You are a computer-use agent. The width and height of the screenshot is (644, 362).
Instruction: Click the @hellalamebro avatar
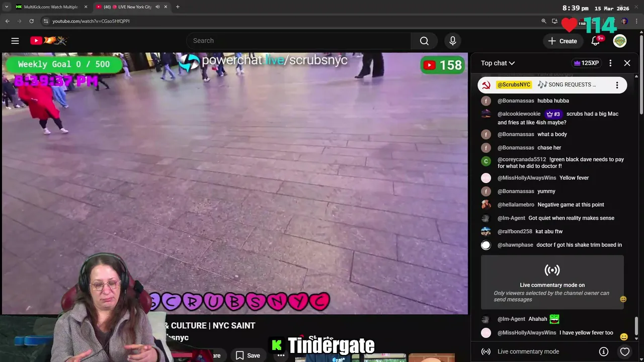click(x=486, y=205)
